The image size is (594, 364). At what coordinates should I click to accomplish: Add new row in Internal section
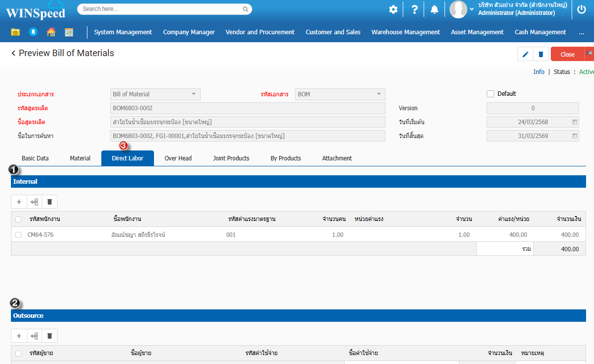19,202
